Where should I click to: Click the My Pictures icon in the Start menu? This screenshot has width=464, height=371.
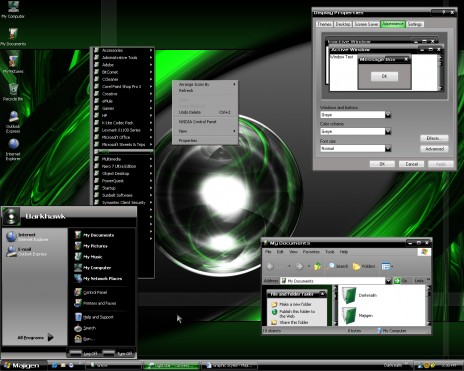[78, 246]
